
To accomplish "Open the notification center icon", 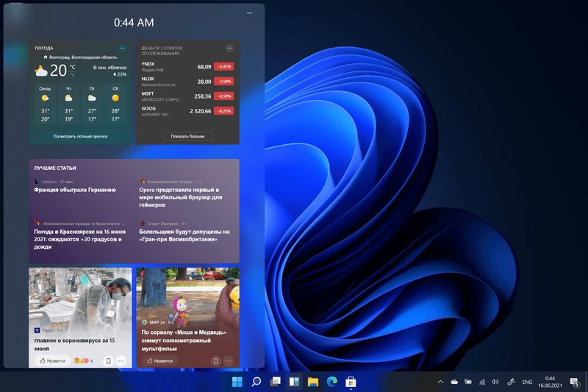I will (575, 382).
